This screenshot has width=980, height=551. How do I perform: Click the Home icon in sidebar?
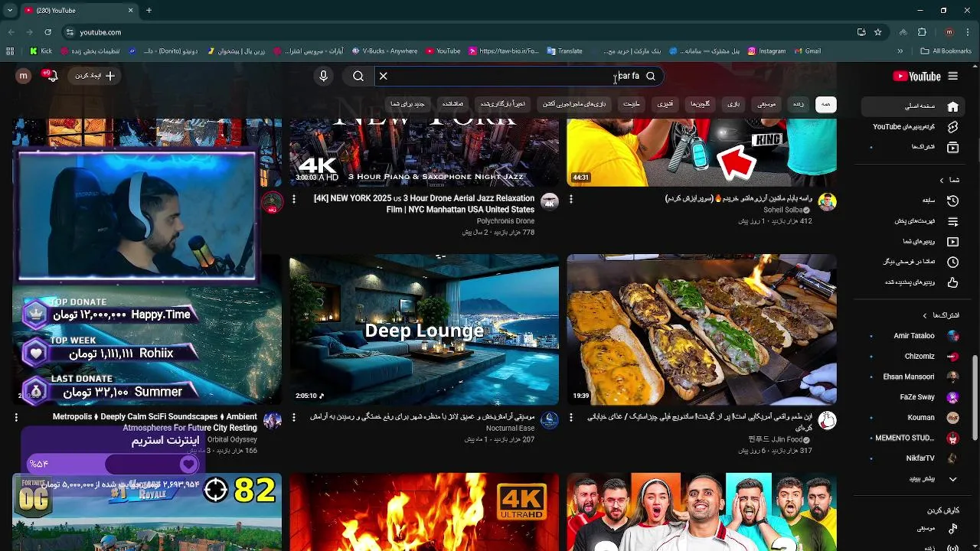coord(952,106)
